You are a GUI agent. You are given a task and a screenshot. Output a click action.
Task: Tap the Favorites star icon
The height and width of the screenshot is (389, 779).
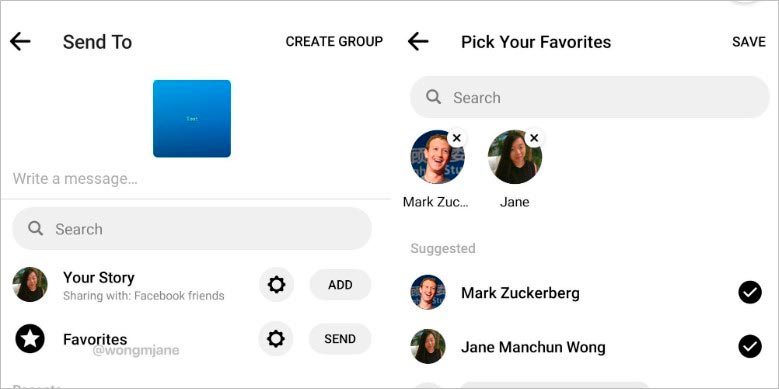click(x=30, y=339)
